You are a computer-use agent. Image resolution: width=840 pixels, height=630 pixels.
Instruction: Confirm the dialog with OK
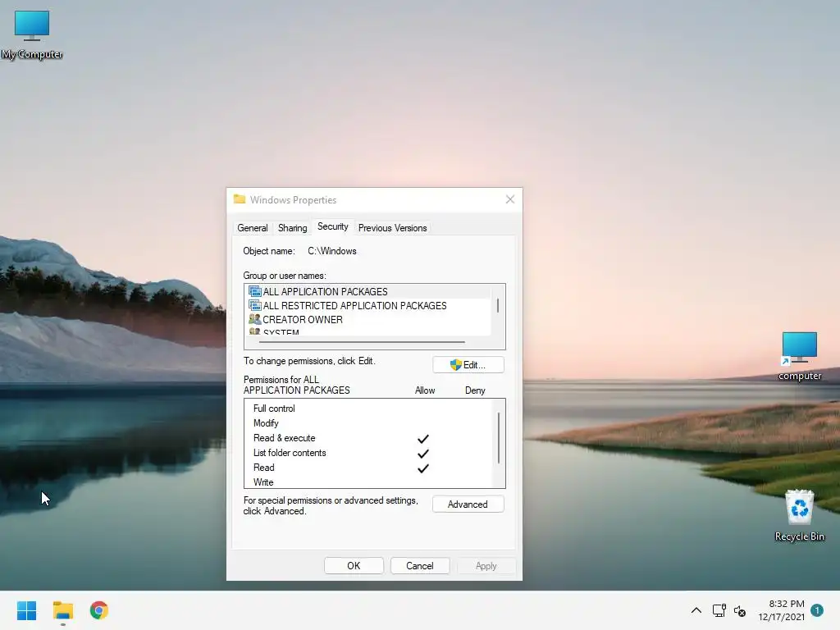[354, 566]
